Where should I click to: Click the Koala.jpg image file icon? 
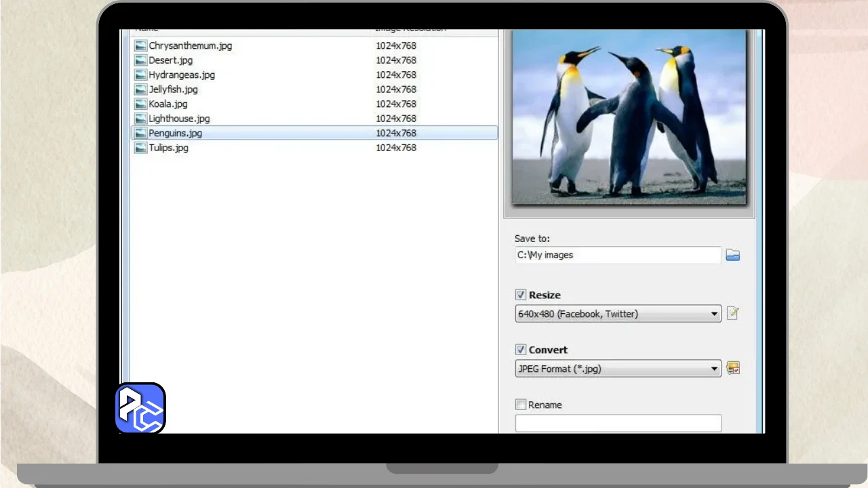pyautogui.click(x=140, y=104)
